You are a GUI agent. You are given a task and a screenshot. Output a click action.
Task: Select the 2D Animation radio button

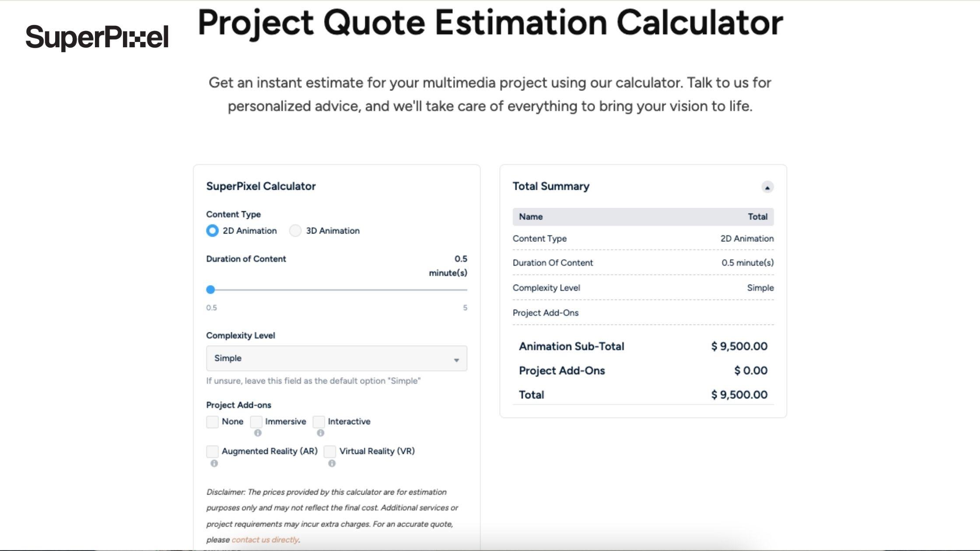tap(212, 230)
